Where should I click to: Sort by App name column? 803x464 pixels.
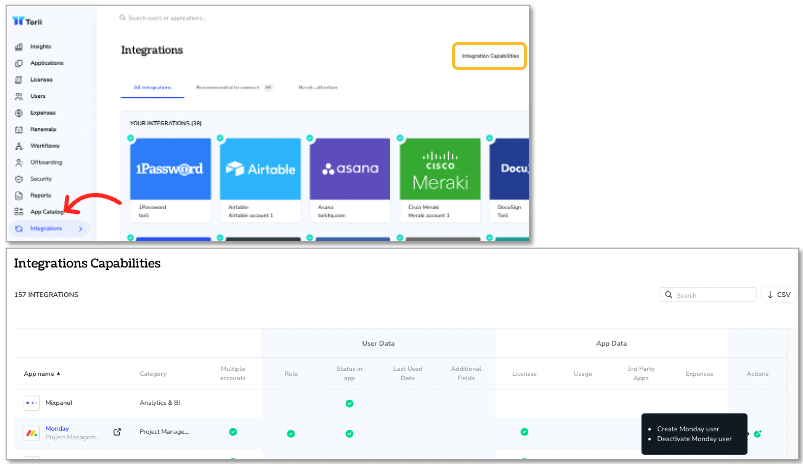42,374
